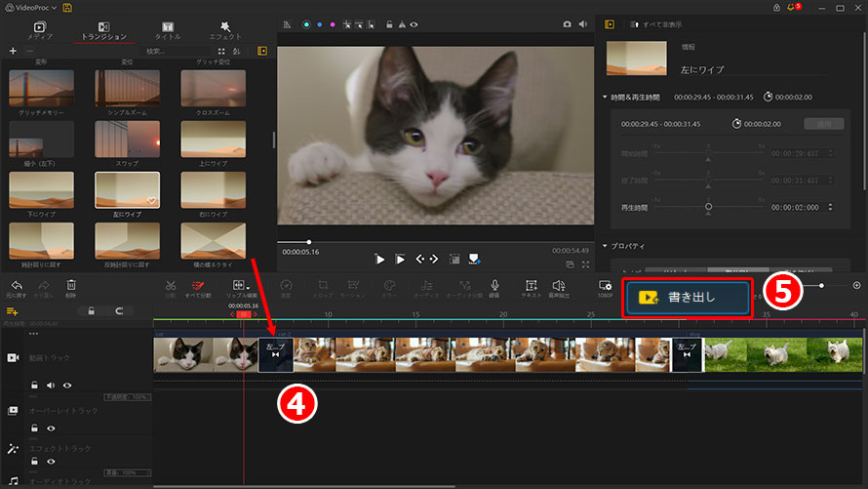Click the scissors split icon
Viewport: 868px width, 489px height.
[x=171, y=288]
